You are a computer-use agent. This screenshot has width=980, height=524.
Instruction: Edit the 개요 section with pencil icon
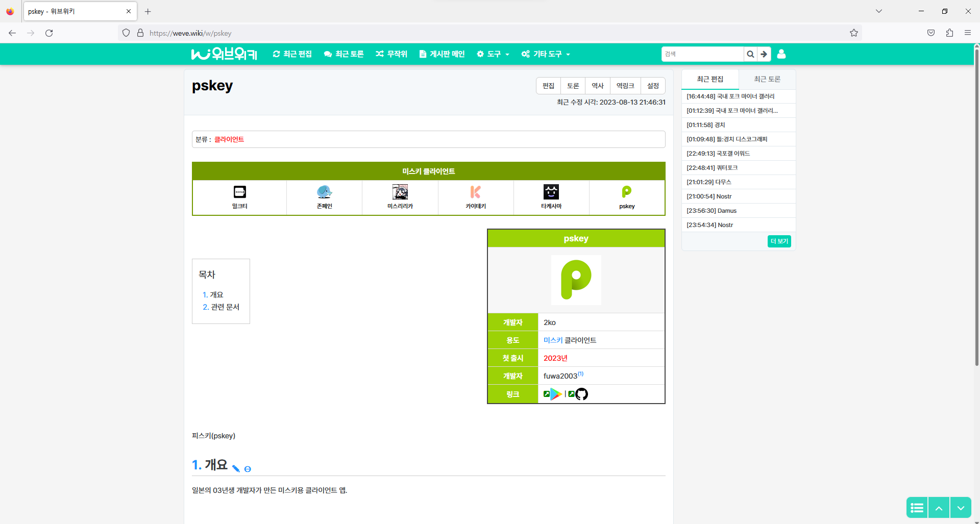click(236, 468)
